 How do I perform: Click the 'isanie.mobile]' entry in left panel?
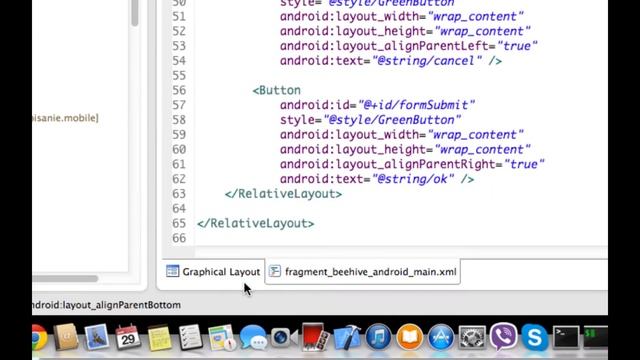coord(65,118)
